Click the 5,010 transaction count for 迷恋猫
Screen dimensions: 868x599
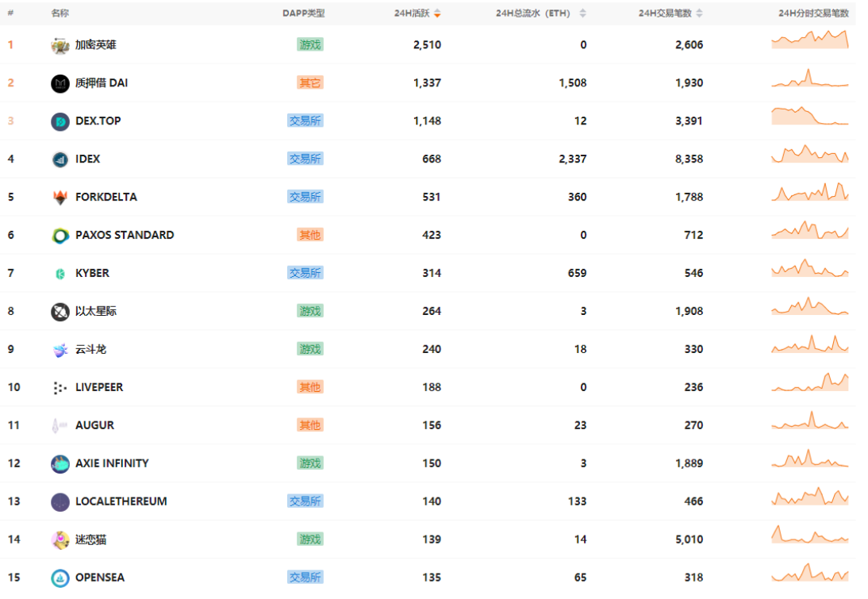click(x=689, y=539)
